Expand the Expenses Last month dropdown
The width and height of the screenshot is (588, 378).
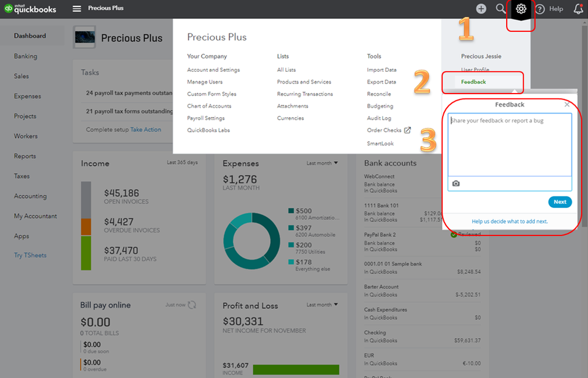point(322,163)
